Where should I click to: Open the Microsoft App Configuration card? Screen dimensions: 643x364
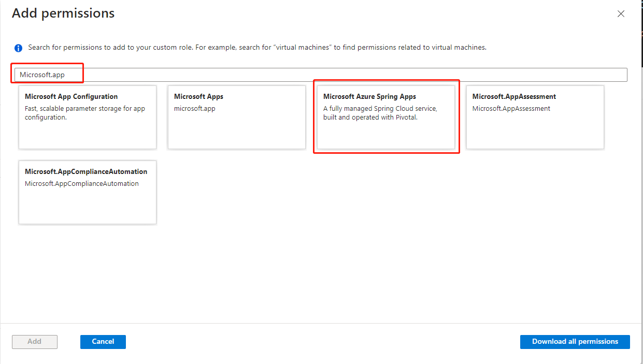click(x=88, y=118)
